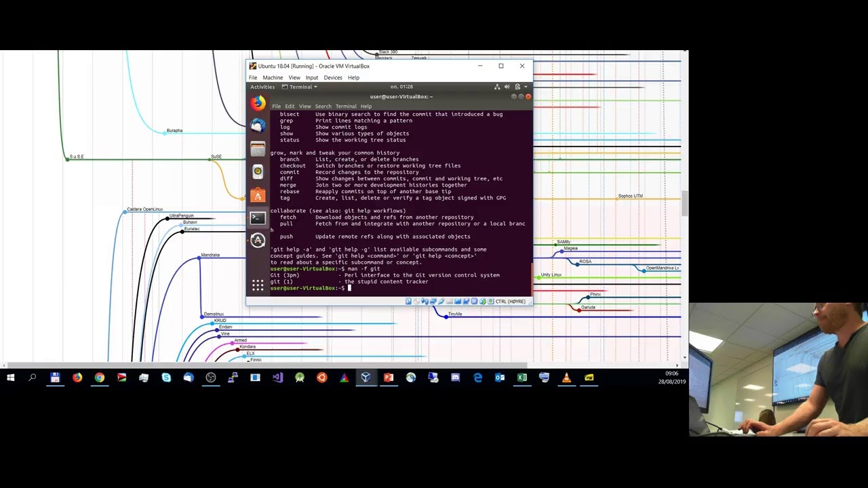Open PowerPoint in Windows taskbar
The width and height of the screenshot is (868, 488).
pyautogui.click(x=389, y=378)
